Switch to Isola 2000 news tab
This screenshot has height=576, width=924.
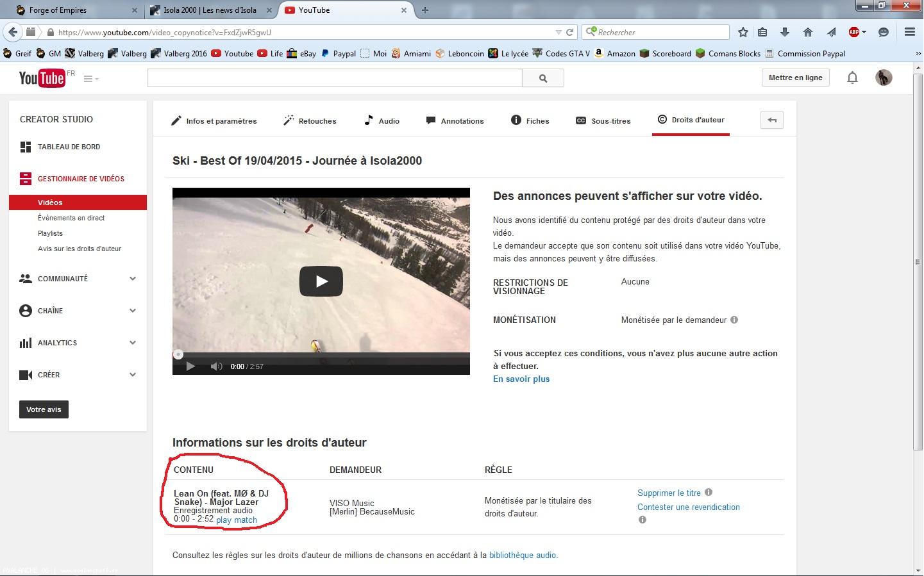(x=210, y=10)
